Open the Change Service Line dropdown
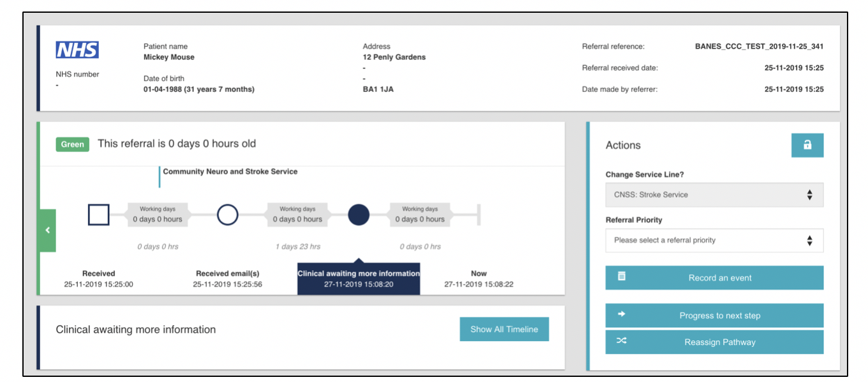 pyautogui.click(x=714, y=195)
